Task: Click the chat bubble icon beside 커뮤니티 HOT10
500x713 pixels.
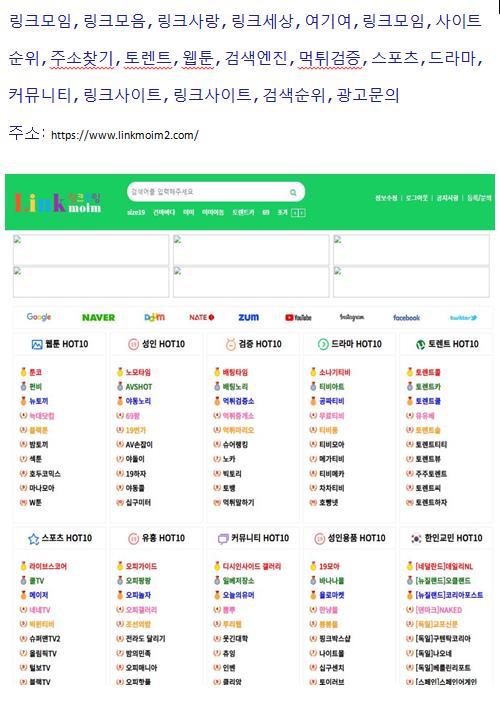Action: [x=223, y=539]
